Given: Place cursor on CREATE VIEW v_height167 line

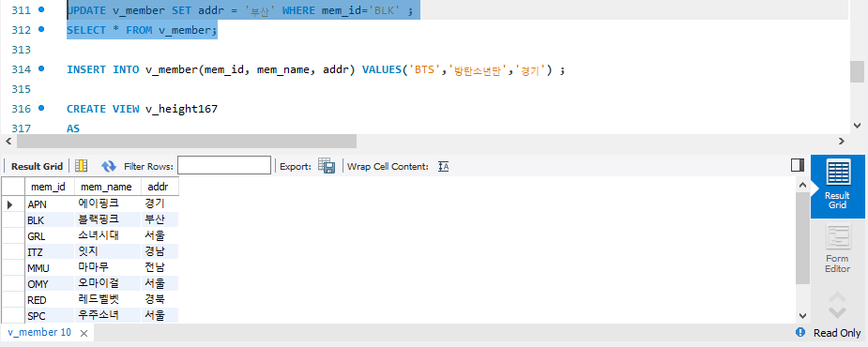Looking at the screenshot, I should [x=143, y=110].
